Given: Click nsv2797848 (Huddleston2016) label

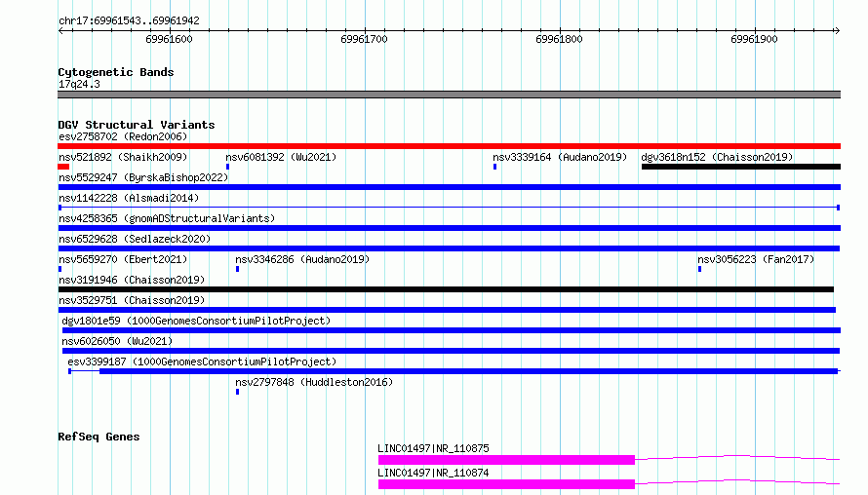Looking at the screenshot, I should coord(314,382).
